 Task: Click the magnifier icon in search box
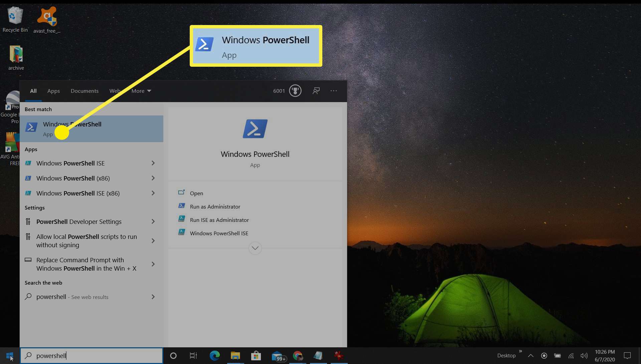point(28,356)
